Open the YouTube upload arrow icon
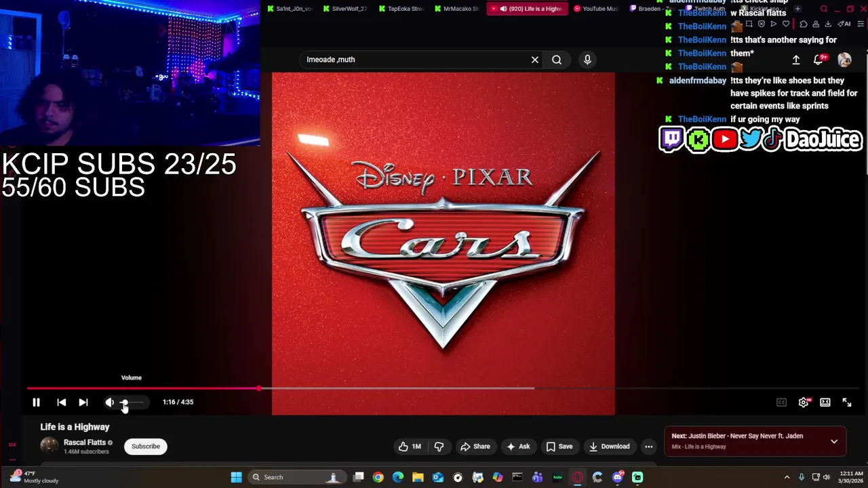868x488 pixels. pos(796,60)
